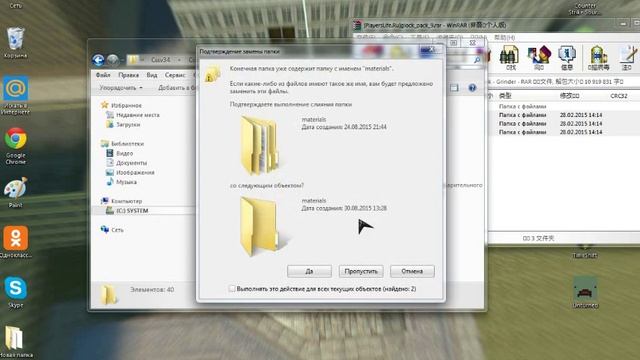This screenshot has width=640, height=360.
Task: Open the Сервис menu in Explorer
Action: 175,75
